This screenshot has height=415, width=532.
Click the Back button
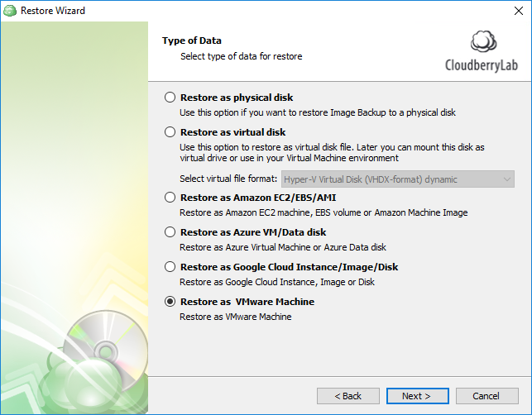(348, 396)
